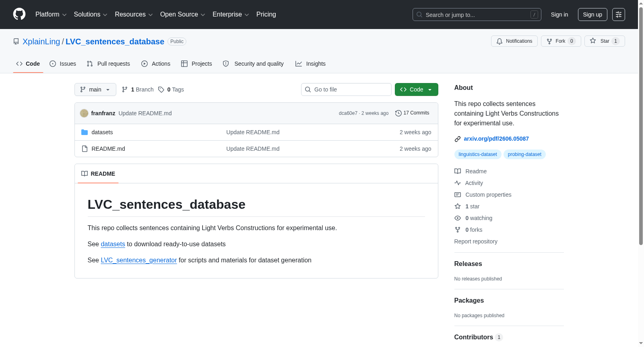View the 1 star stargazers link
The image size is (644, 347).
[x=467, y=206]
